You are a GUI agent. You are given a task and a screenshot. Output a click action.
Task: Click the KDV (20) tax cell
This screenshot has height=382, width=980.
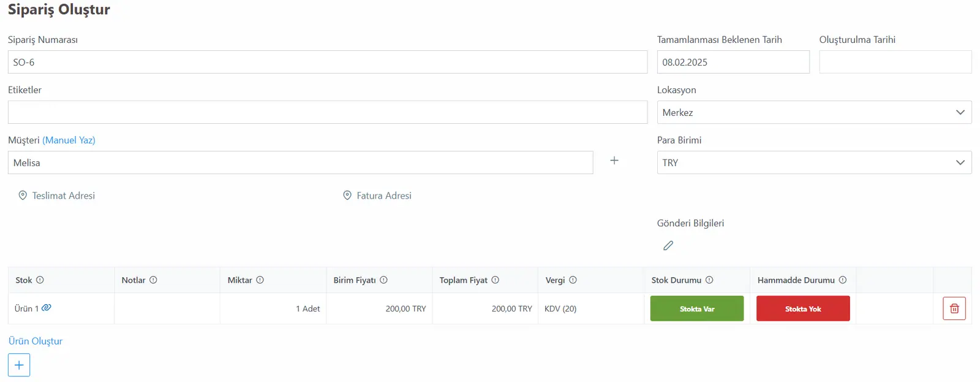[591, 308]
